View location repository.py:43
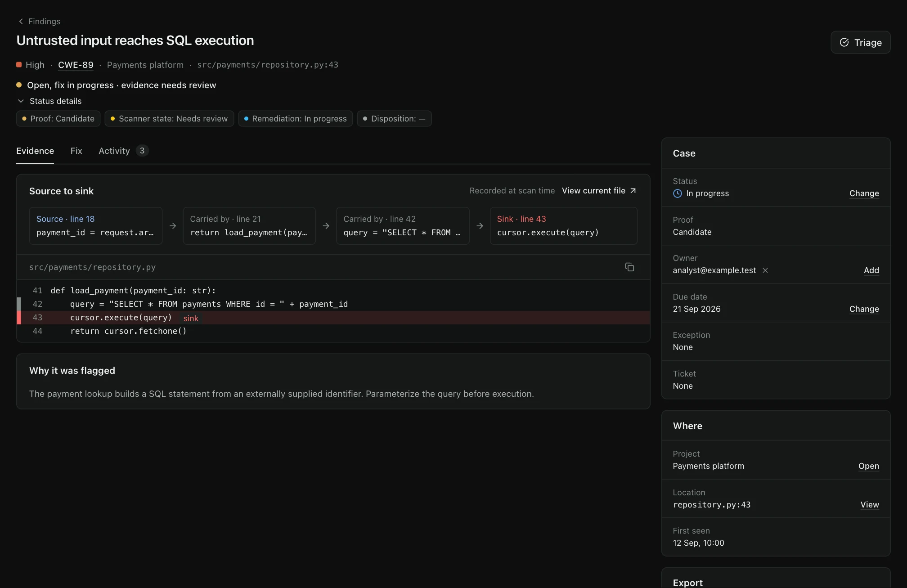Viewport: 907px width, 588px height. coord(869,505)
